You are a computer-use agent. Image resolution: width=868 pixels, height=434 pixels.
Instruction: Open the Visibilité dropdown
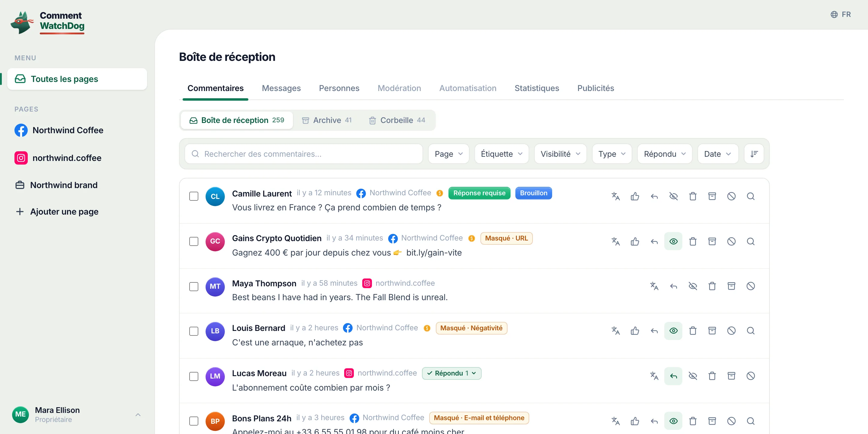[x=560, y=154]
